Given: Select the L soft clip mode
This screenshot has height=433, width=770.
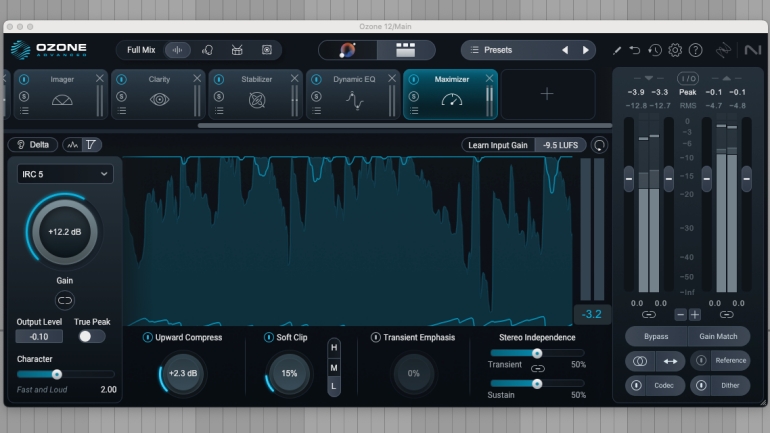Looking at the screenshot, I should tap(334, 386).
